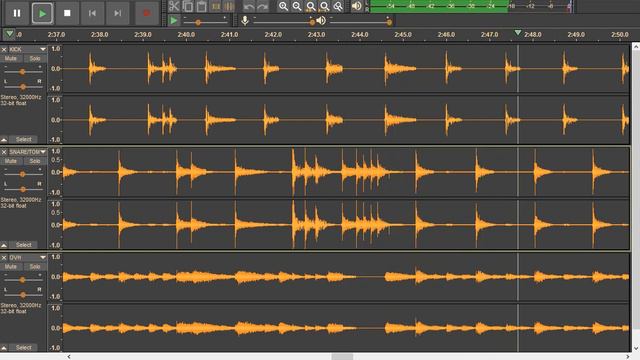Image resolution: width=640 pixels, height=360 pixels.
Task: Fit entire project in window
Action: (x=324, y=6)
